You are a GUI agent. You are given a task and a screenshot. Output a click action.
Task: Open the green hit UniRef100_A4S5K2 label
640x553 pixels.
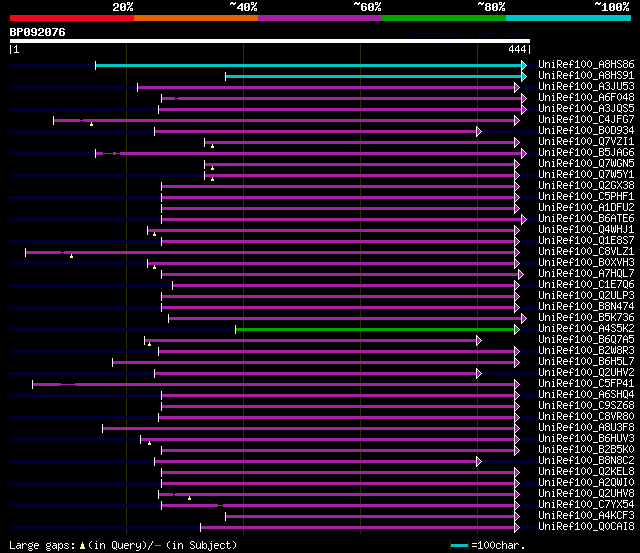click(x=586, y=329)
